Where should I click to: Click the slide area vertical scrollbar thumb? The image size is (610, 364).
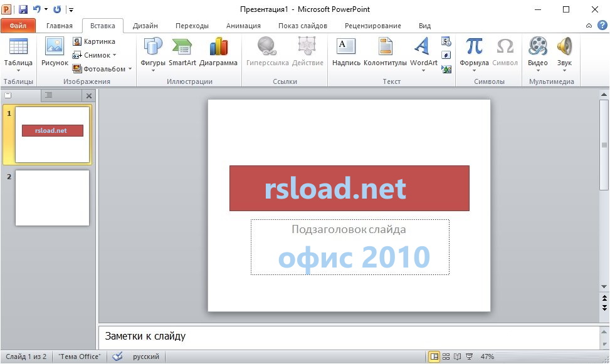[x=604, y=145]
